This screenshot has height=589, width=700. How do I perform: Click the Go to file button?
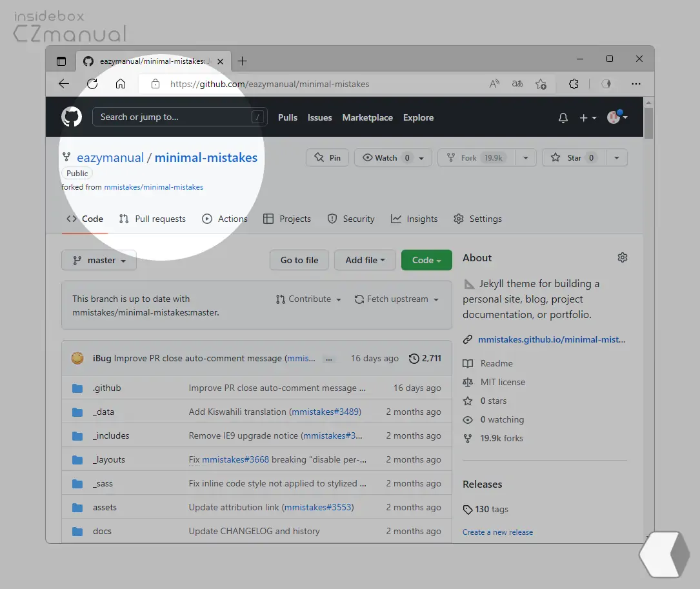pos(299,260)
